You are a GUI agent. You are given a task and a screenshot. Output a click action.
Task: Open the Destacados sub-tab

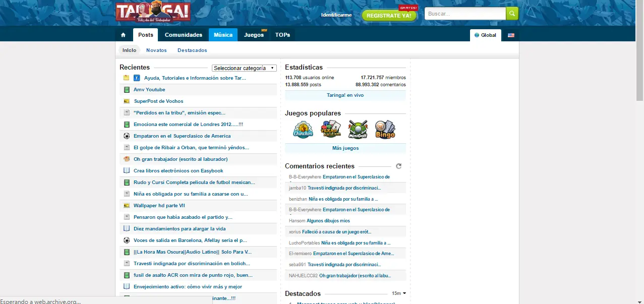point(192,50)
